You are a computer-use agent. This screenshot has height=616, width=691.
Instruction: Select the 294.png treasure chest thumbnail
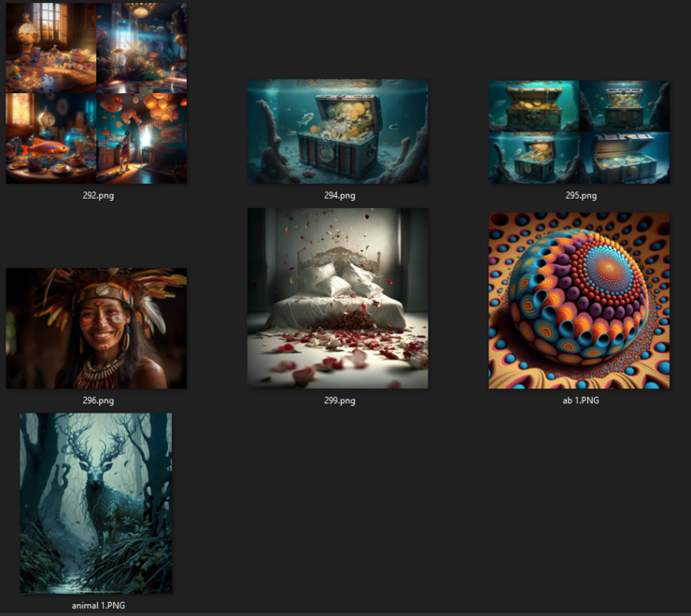tap(338, 132)
